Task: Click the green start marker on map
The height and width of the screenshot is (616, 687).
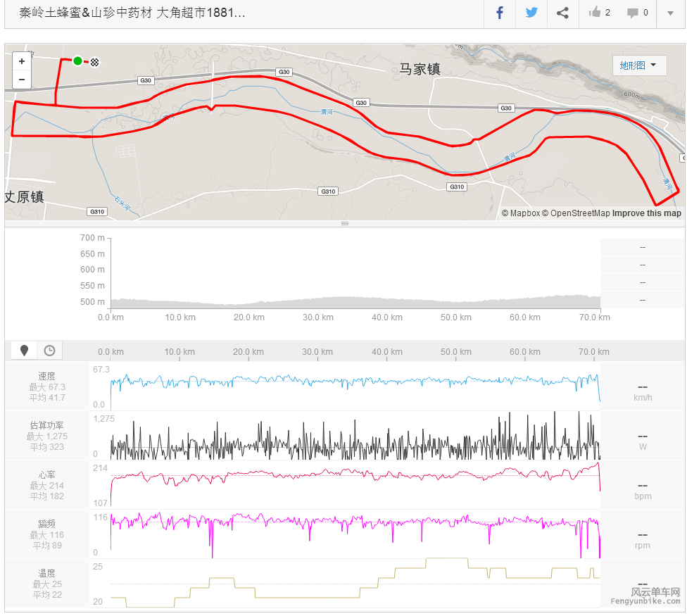Action: [x=77, y=61]
